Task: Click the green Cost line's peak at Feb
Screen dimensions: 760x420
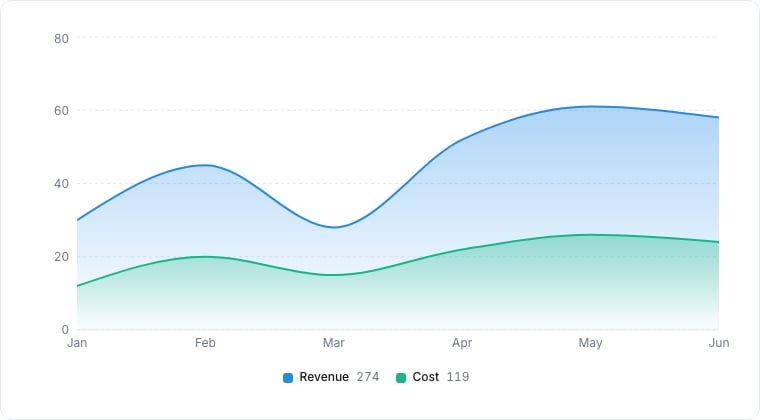Action: [x=205, y=257]
